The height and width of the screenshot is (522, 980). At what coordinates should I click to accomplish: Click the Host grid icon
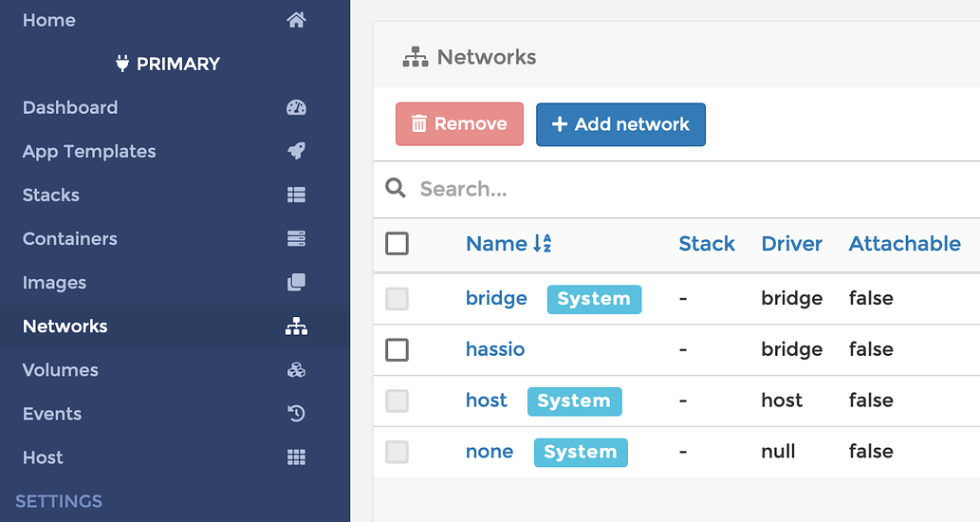pyautogui.click(x=296, y=457)
